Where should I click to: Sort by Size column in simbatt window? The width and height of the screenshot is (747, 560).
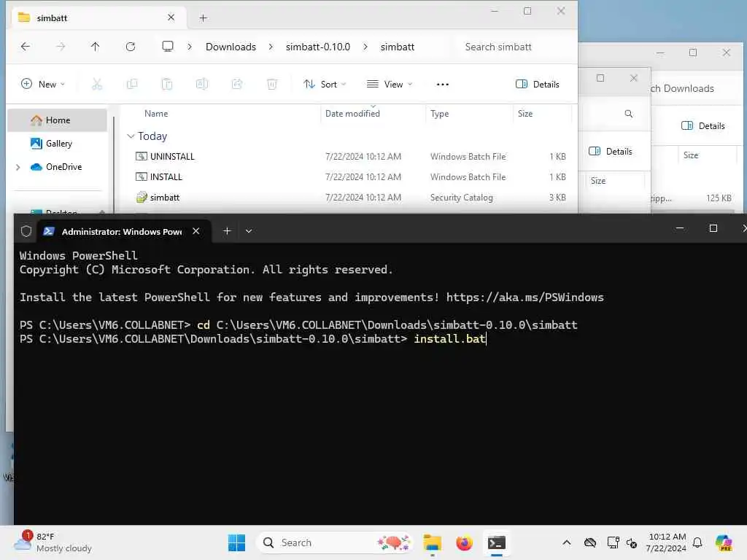coord(525,114)
